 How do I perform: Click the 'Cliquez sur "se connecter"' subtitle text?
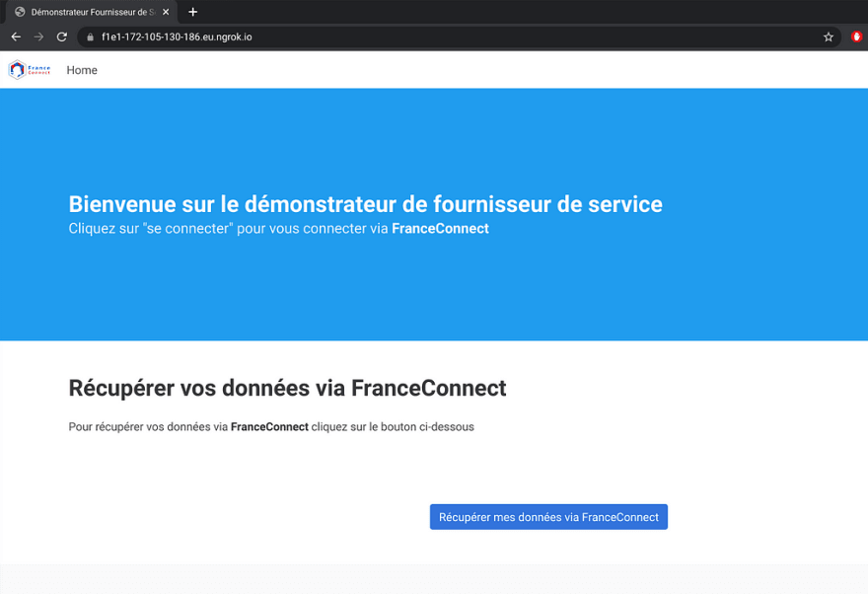tap(278, 229)
